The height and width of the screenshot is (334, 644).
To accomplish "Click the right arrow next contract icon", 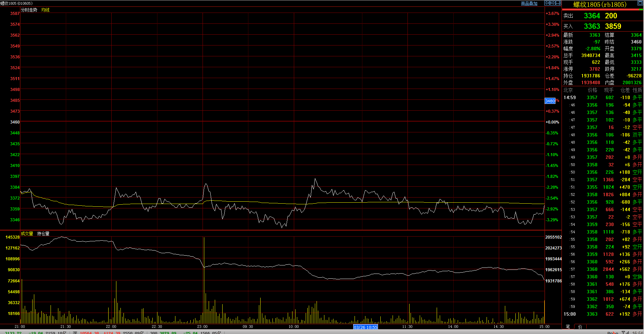I will click(553, 3).
